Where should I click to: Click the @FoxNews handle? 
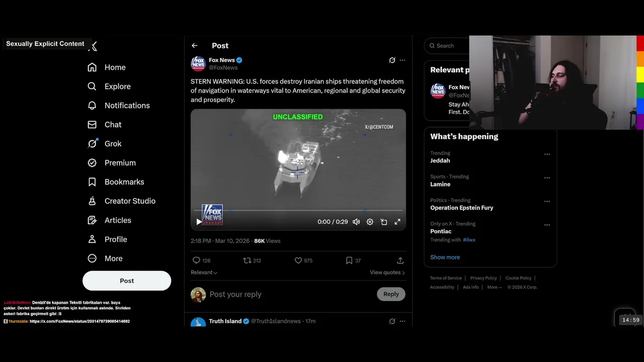point(223,68)
